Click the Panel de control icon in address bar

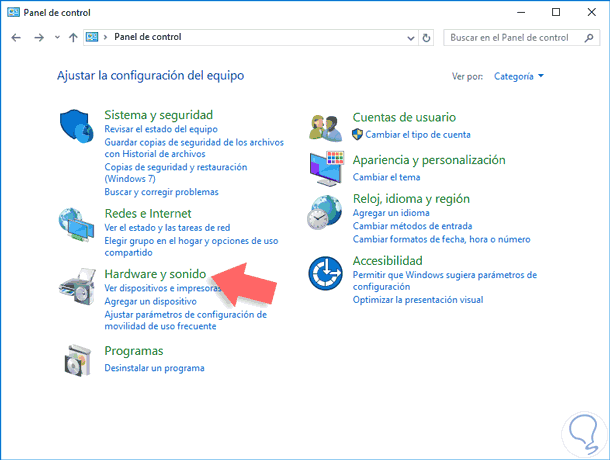click(92, 37)
